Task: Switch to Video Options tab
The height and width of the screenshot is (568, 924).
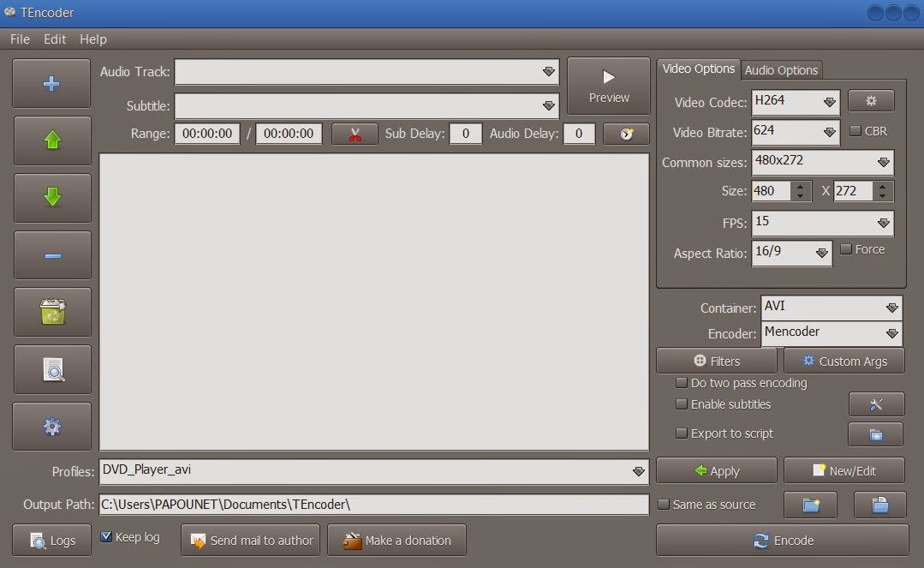Action: 698,69
